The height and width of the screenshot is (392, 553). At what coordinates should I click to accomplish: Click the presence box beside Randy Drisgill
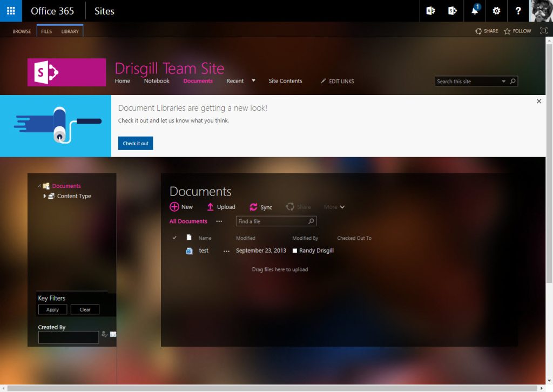click(x=295, y=251)
